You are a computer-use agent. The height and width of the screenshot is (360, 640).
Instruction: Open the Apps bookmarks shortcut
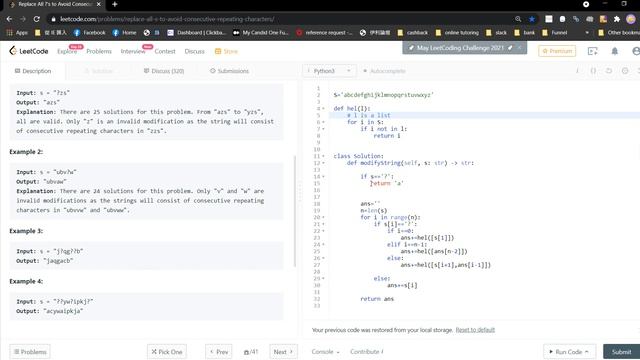17,33
